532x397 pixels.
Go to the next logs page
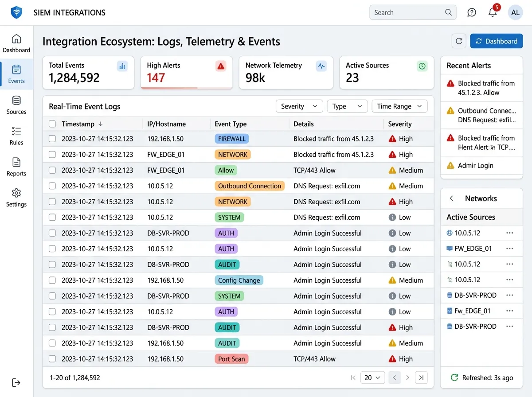click(408, 378)
